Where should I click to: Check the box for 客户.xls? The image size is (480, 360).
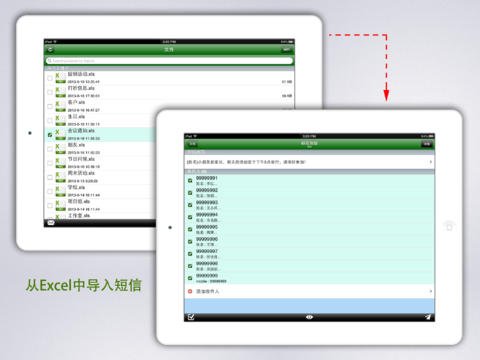pos(50,106)
